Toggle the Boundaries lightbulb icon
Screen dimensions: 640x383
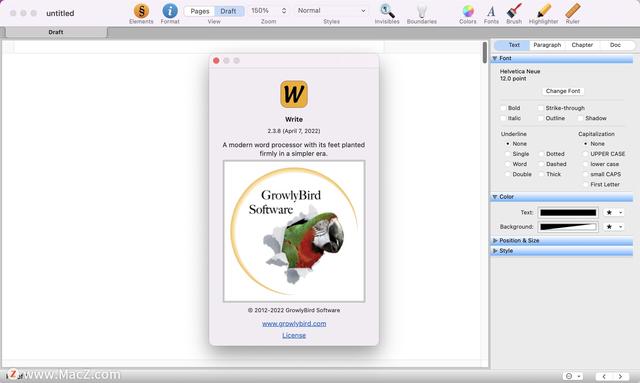pyautogui.click(x=422, y=11)
